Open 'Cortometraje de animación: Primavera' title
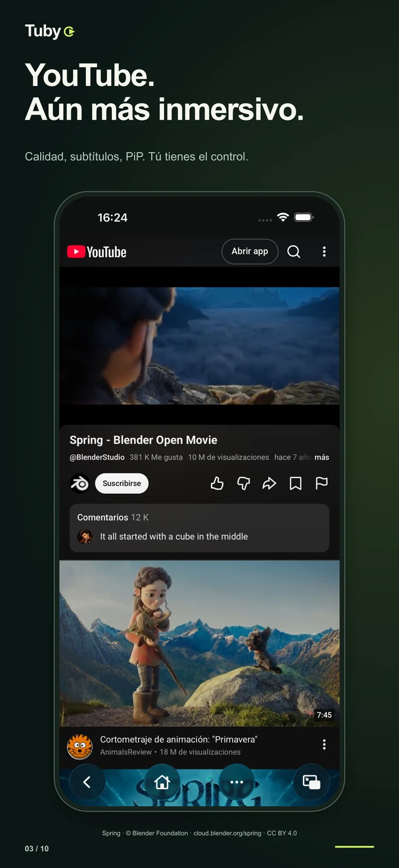 [179, 740]
